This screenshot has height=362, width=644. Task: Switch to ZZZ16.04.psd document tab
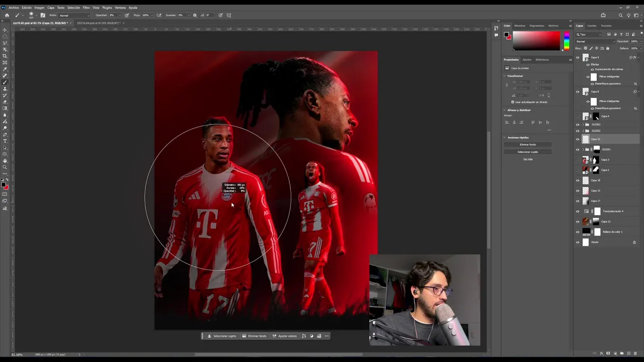point(98,23)
